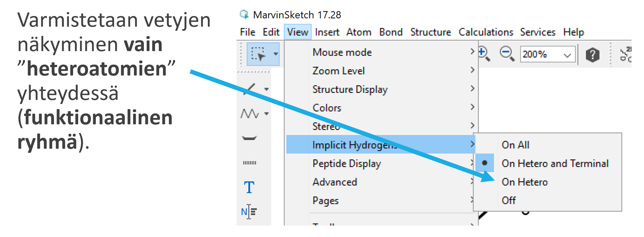Expand the selection tool dropdown arrow

pyautogui.click(x=276, y=54)
